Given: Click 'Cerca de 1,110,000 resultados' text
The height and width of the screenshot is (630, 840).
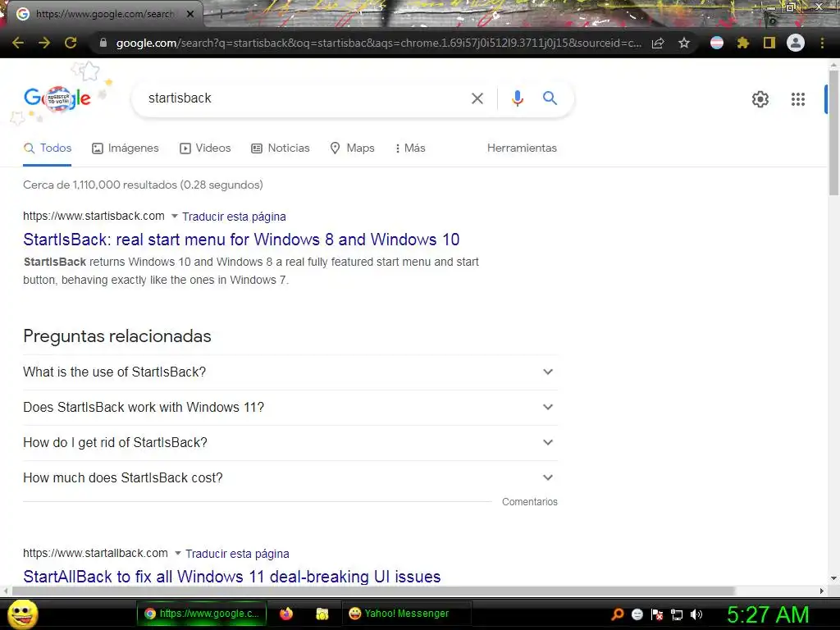Looking at the screenshot, I should coord(143,185).
